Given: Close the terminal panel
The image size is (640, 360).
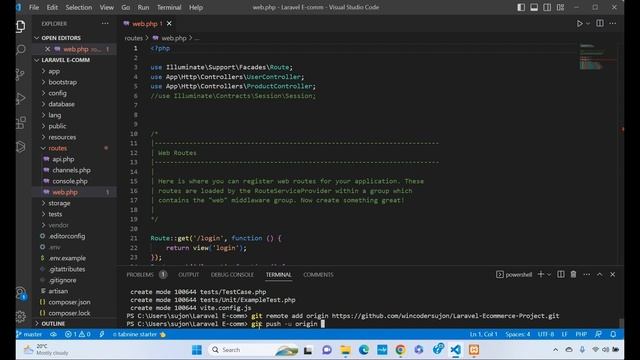Looking at the screenshot, I should coord(613,274).
